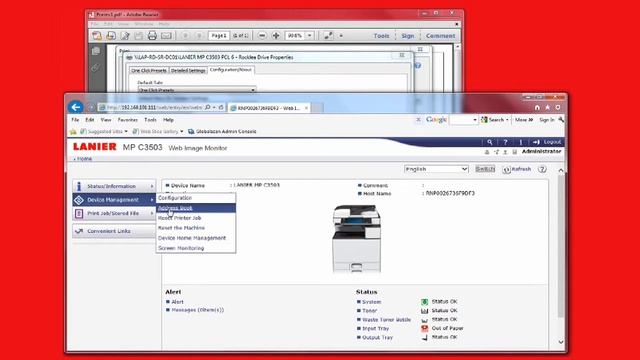Click the first Adobe Reader toolbar icon
This screenshot has height=360, width=640.
coord(97,36)
